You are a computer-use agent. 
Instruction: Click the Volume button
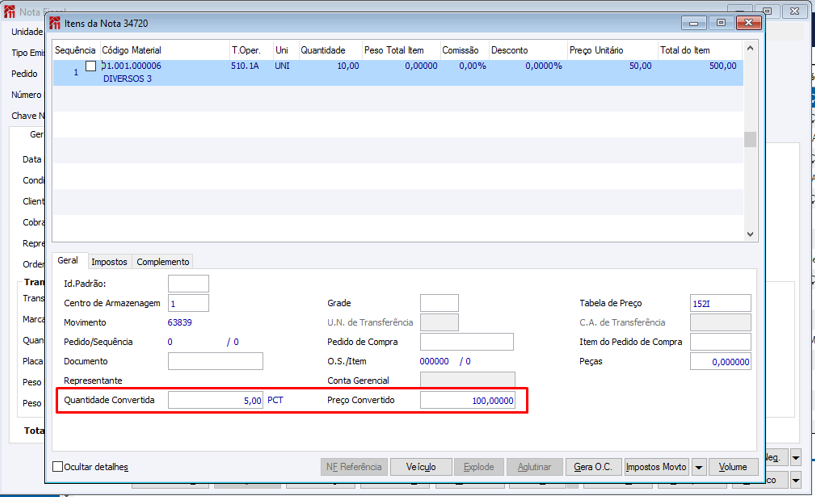tap(733, 467)
